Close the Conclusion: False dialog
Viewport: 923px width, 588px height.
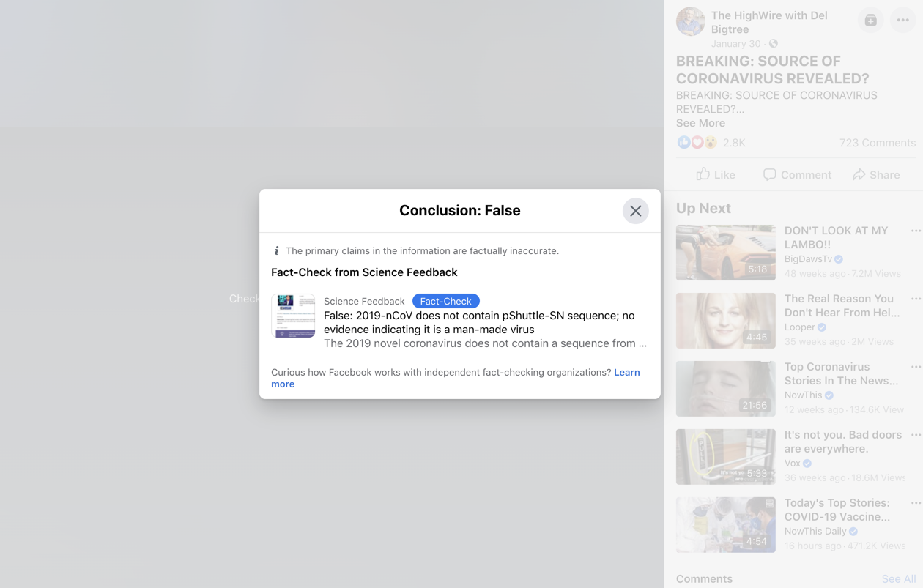click(635, 211)
